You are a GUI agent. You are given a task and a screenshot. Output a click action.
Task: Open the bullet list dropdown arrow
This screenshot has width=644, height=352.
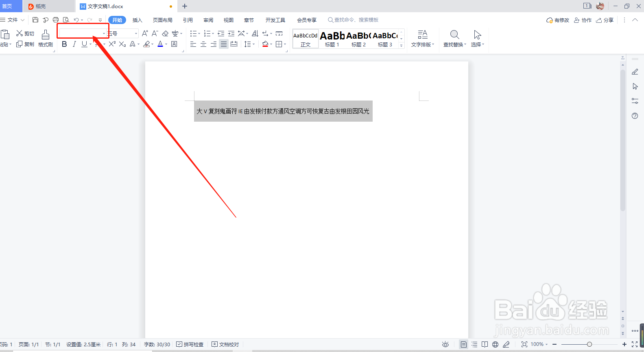tap(199, 33)
